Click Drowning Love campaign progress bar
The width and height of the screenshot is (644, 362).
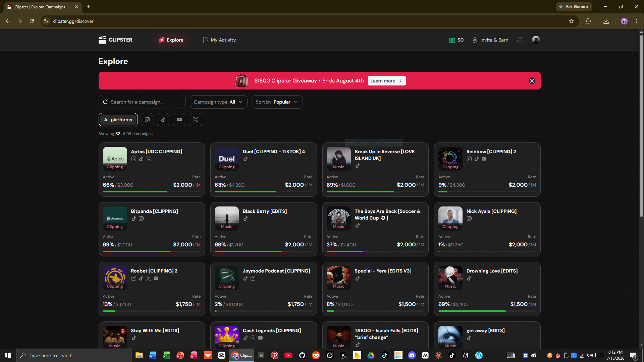pos(487,311)
